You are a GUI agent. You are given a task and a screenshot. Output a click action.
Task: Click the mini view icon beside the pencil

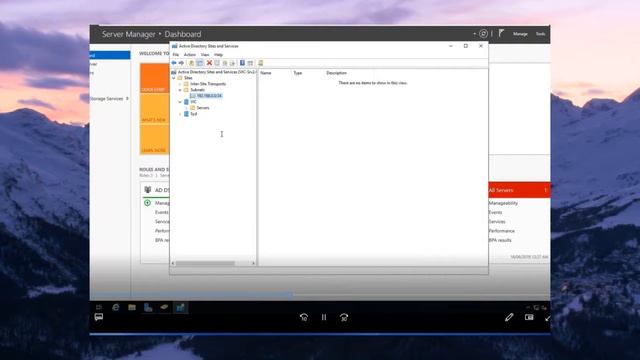pos(529,317)
